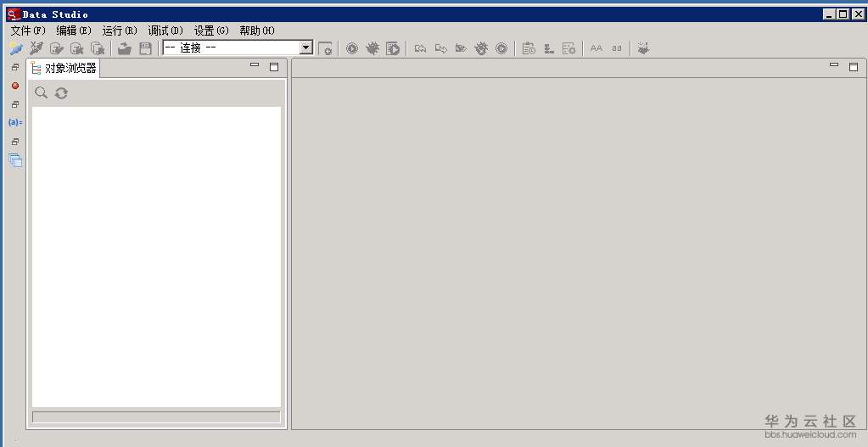Click the Step Over debug icon
This screenshot has height=447, width=868.
tap(440, 48)
